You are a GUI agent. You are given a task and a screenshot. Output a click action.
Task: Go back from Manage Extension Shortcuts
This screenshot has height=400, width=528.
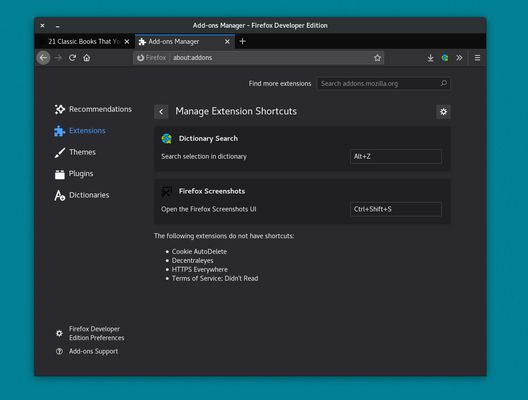click(161, 112)
